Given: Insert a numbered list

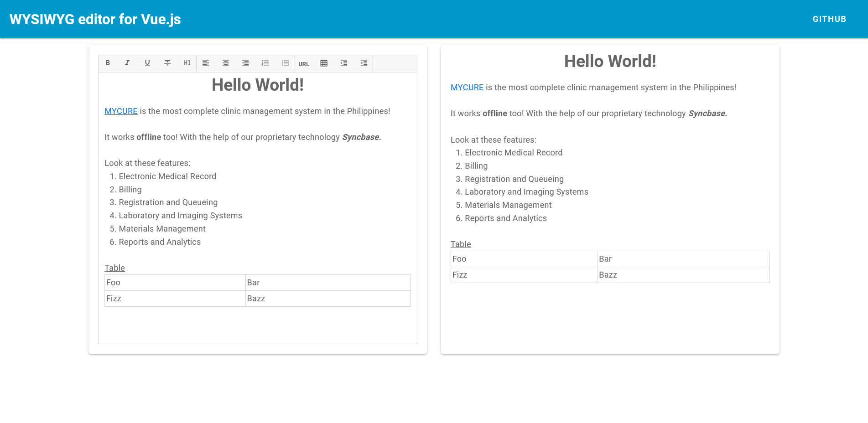Looking at the screenshot, I should coord(265,63).
